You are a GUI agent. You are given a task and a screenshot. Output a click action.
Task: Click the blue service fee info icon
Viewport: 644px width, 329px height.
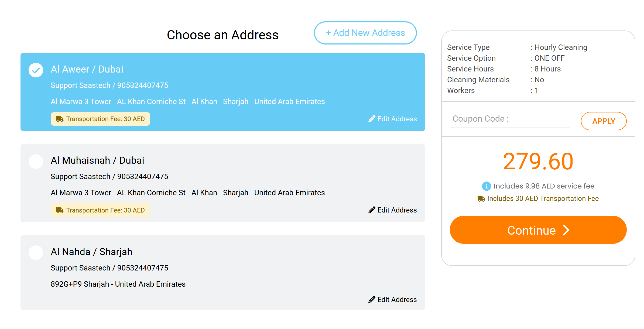tap(486, 186)
